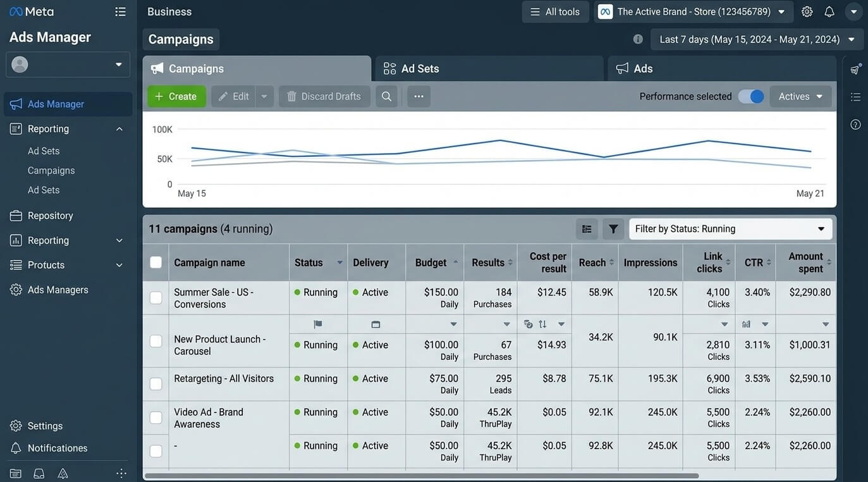The image size is (868, 482).
Task: Click the triangle rocket icon at sidebar bottom
Action: (x=63, y=473)
